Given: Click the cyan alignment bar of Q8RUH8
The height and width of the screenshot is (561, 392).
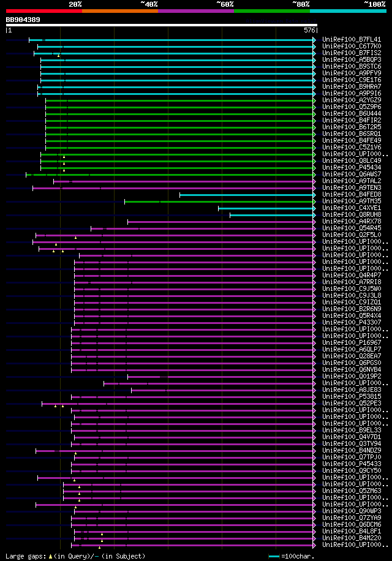Looking at the screenshot, I should pyautogui.click(x=273, y=215).
